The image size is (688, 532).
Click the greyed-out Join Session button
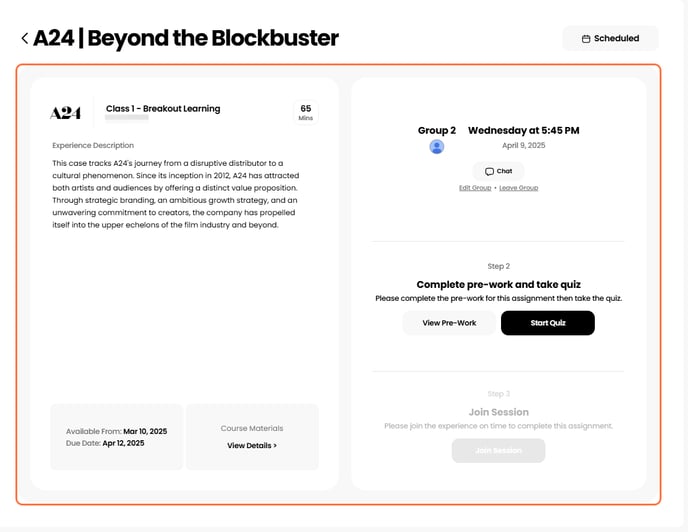(x=498, y=450)
